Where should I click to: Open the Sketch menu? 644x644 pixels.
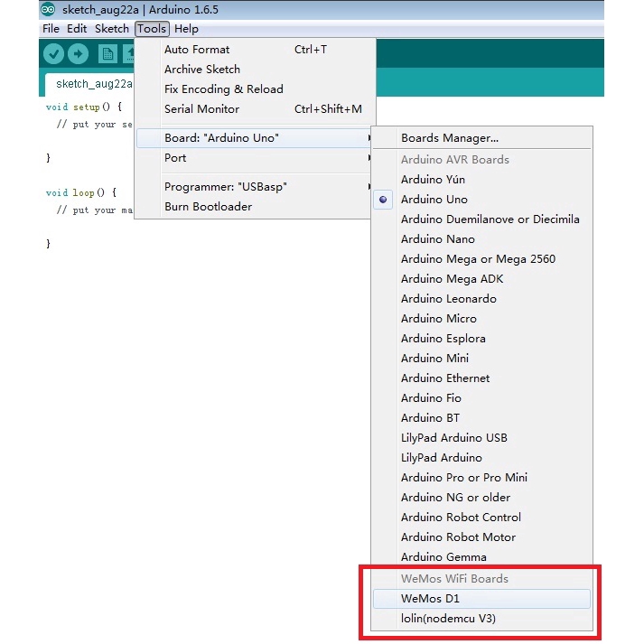112,29
